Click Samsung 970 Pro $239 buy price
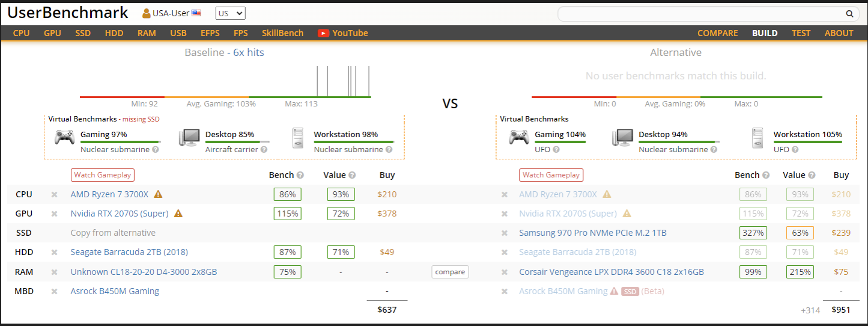 click(841, 233)
